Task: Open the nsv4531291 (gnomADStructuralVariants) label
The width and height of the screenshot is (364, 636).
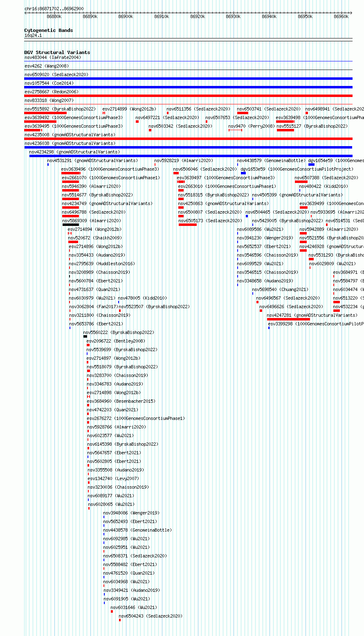Action: pyautogui.click(x=92, y=160)
